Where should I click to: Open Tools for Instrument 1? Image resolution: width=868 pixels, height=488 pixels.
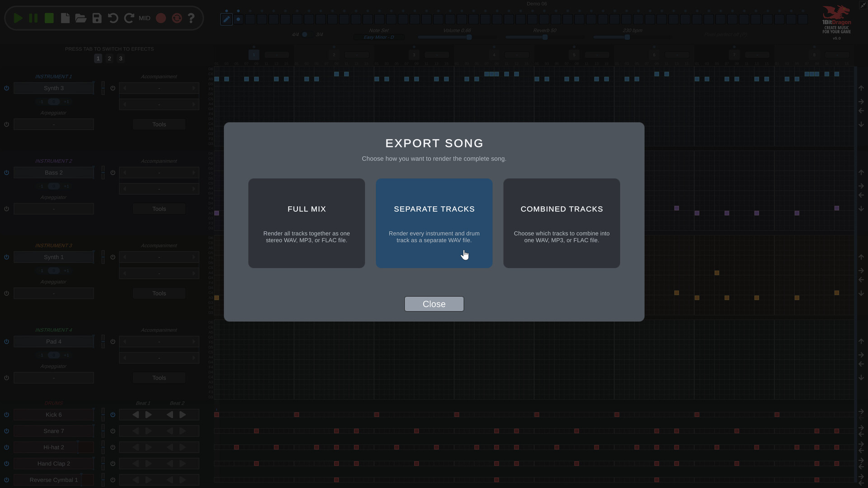click(x=159, y=124)
